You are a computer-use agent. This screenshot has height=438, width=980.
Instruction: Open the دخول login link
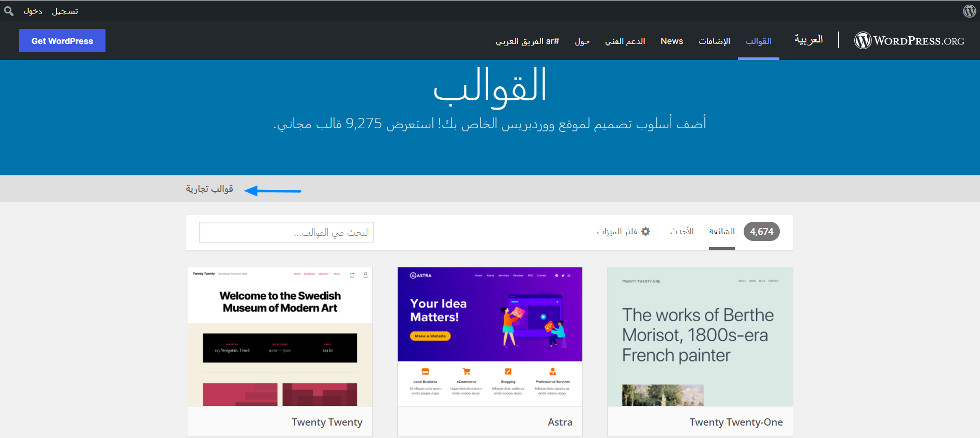point(33,11)
